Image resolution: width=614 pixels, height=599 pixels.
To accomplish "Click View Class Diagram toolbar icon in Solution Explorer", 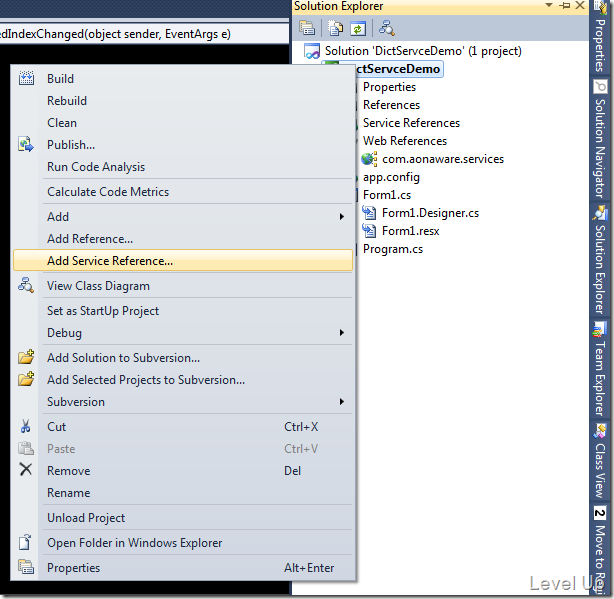I will click(x=386, y=28).
